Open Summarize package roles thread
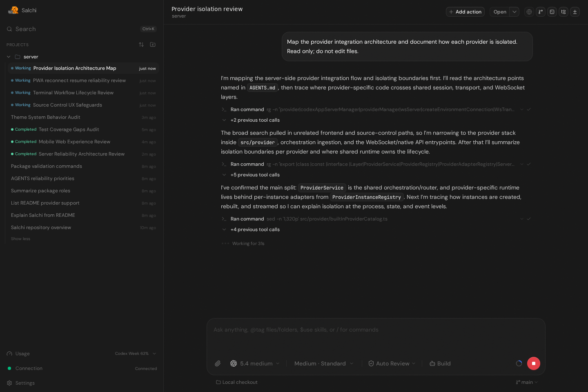 [83, 191]
